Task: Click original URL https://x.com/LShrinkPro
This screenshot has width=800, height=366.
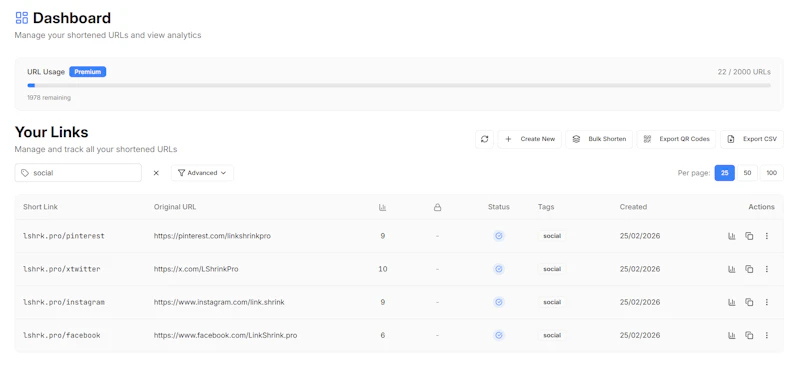Action: [x=196, y=269]
